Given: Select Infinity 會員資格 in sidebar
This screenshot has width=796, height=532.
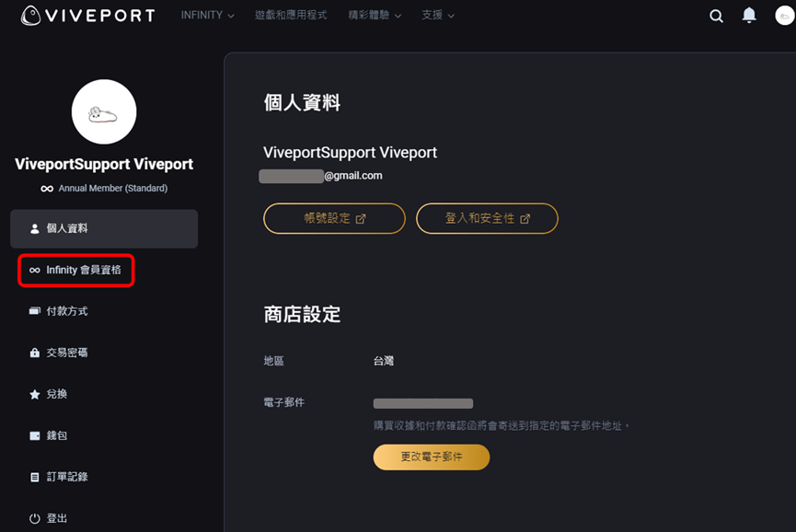Looking at the screenshot, I should tap(75, 270).
